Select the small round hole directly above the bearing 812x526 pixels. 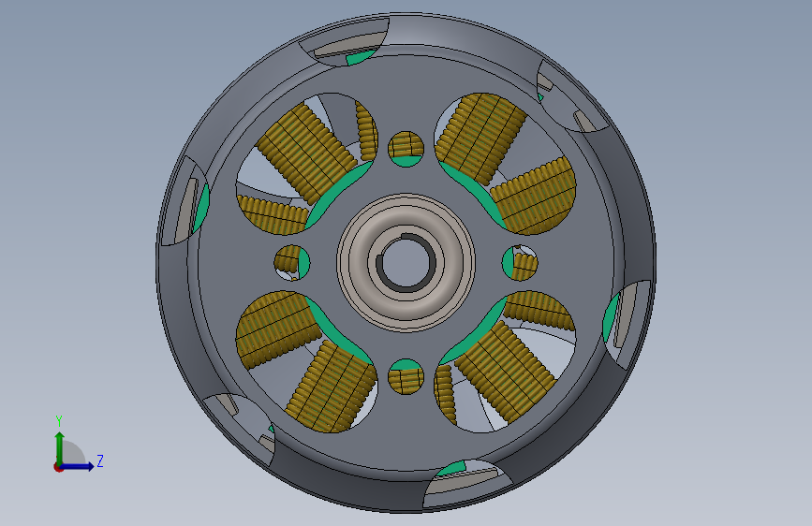[406, 149]
